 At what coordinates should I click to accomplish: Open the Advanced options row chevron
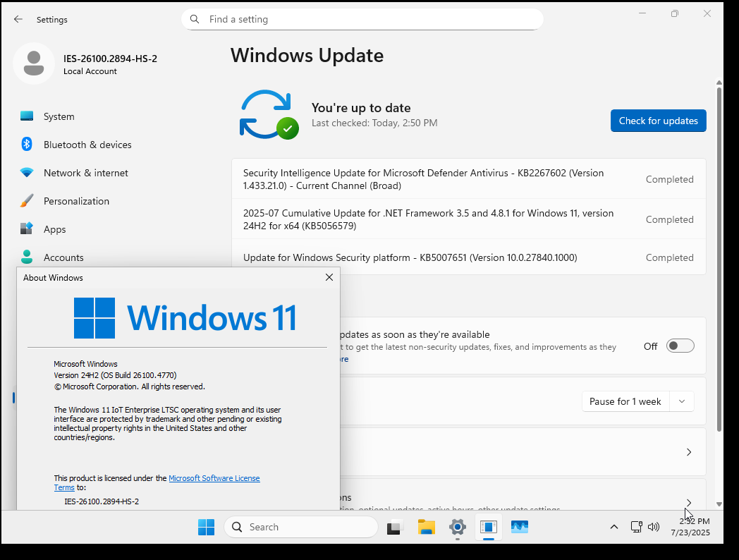pos(689,502)
